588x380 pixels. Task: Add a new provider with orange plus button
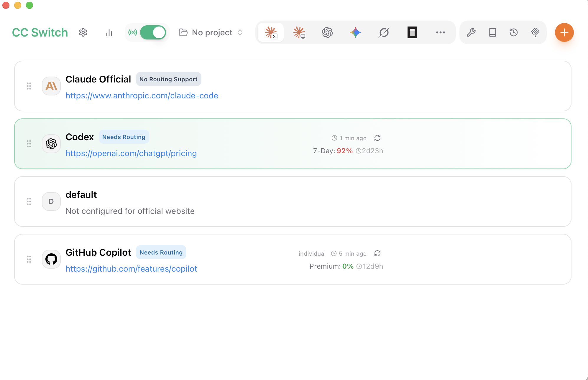click(564, 32)
